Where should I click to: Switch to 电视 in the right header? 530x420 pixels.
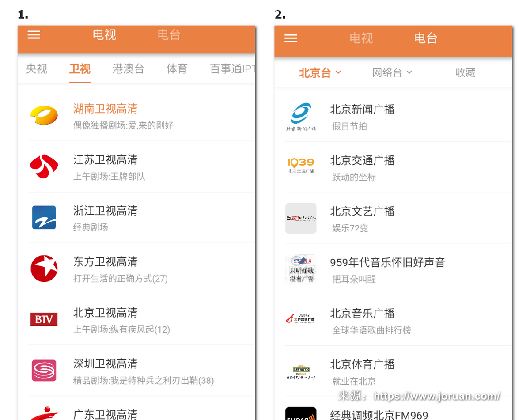point(361,38)
